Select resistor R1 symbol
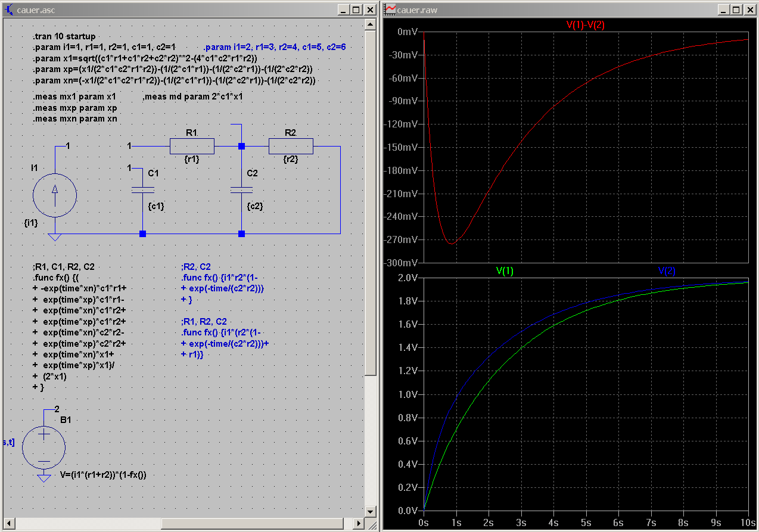The width and height of the screenshot is (759, 532). coord(192,146)
